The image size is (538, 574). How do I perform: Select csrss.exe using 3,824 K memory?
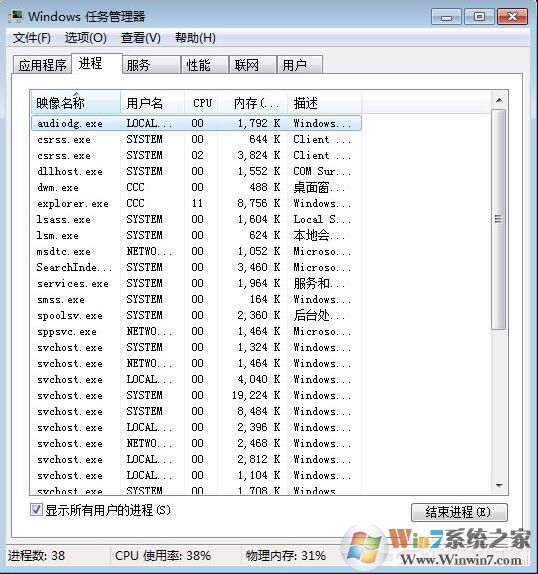click(196, 155)
